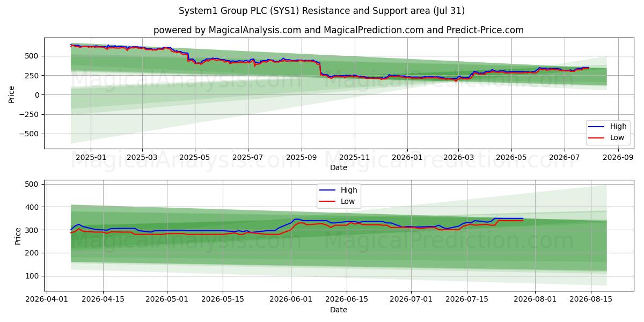
Task: Click the '2026-05' tick label on top chart
Action: 511,157
